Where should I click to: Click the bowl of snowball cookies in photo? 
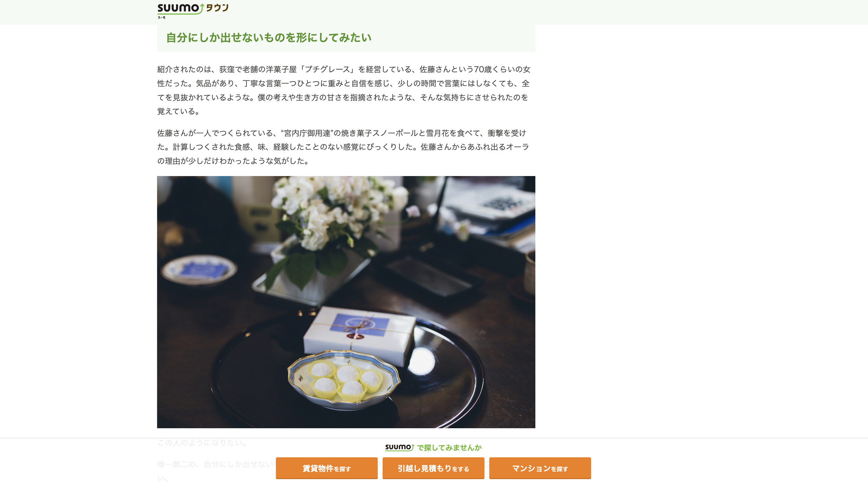[x=344, y=380]
